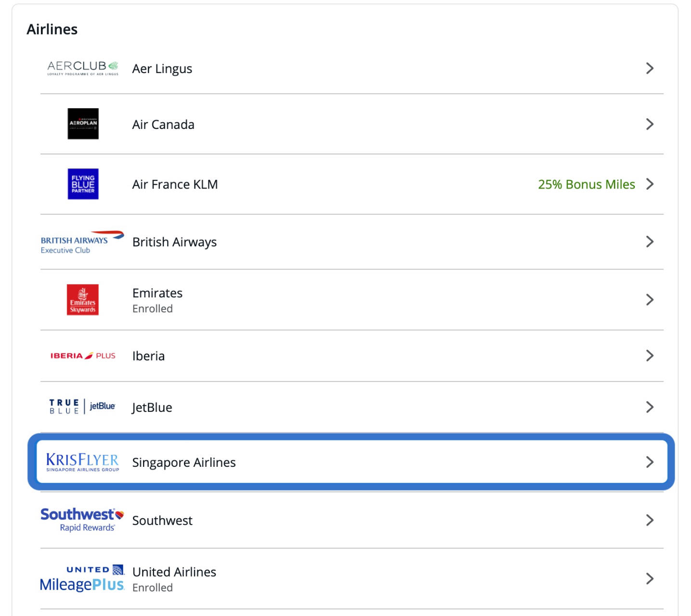Click the Southwest Rapid Rewards logo
Screen dimensions: 691x616
pos(82,520)
